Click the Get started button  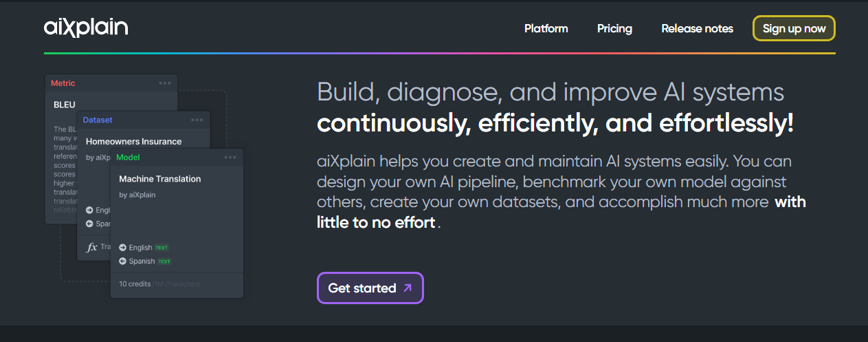pos(370,288)
